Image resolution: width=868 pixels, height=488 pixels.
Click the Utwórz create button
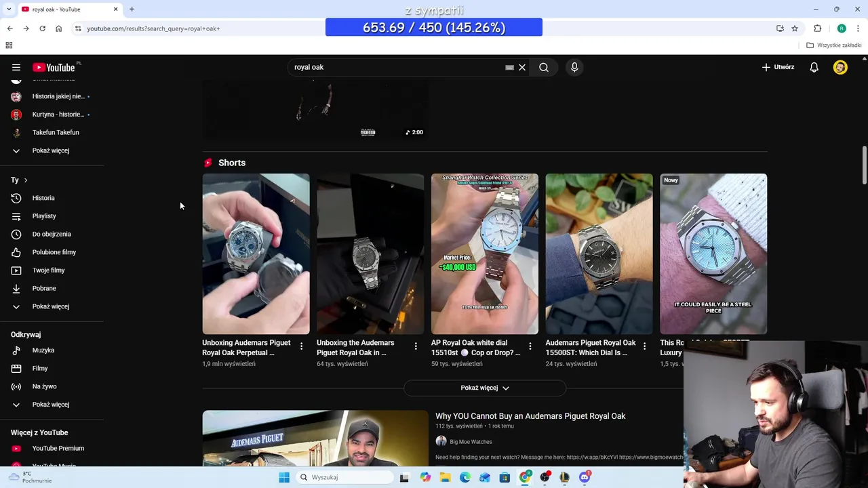coord(778,67)
